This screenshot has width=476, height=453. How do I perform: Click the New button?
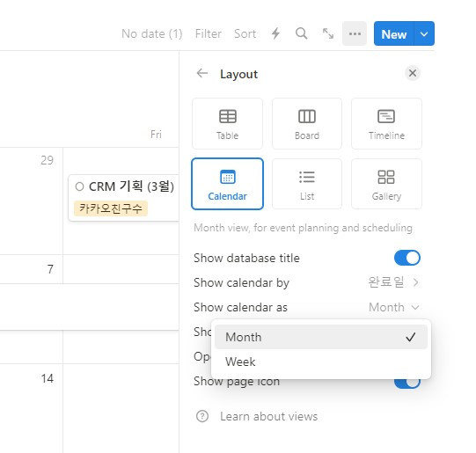393,33
